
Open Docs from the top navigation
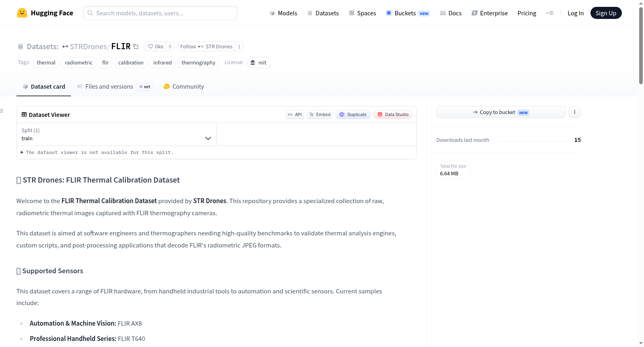pyautogui.click(x=451, y=13)
